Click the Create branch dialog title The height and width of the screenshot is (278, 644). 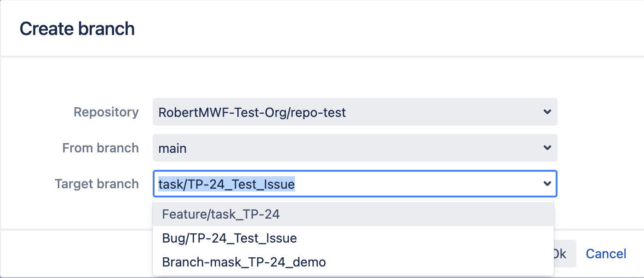click(x=77, y=29)
